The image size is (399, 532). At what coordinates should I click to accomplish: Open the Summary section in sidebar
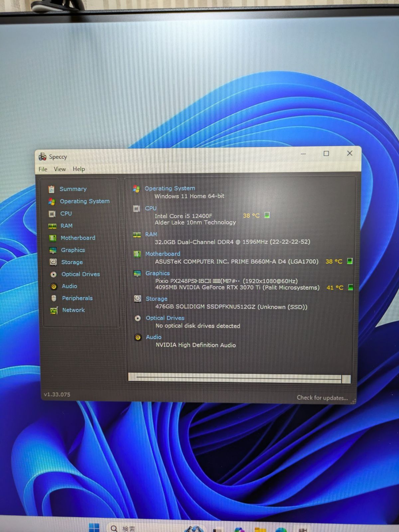click(x=73, y=189)
